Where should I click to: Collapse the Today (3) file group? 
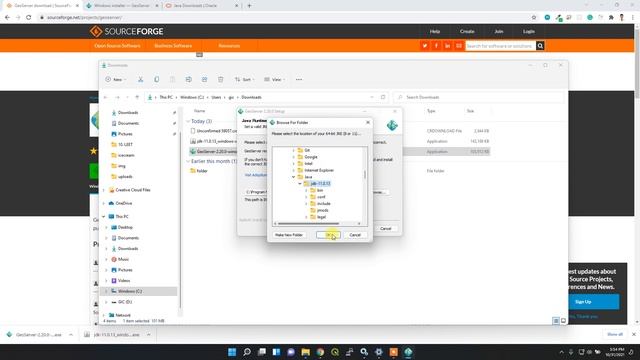[x=188, y=121]
